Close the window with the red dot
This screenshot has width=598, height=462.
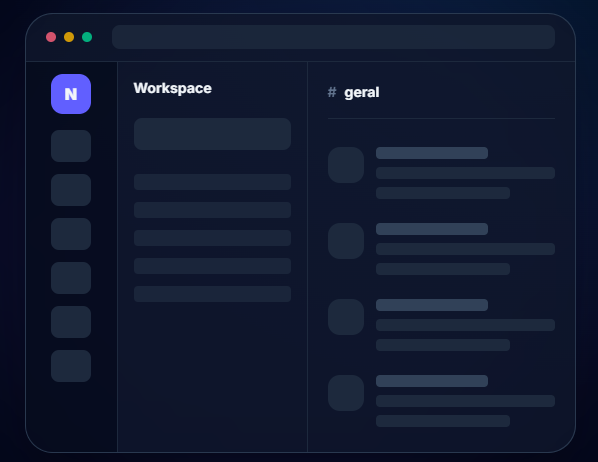(x=51, y=37)
